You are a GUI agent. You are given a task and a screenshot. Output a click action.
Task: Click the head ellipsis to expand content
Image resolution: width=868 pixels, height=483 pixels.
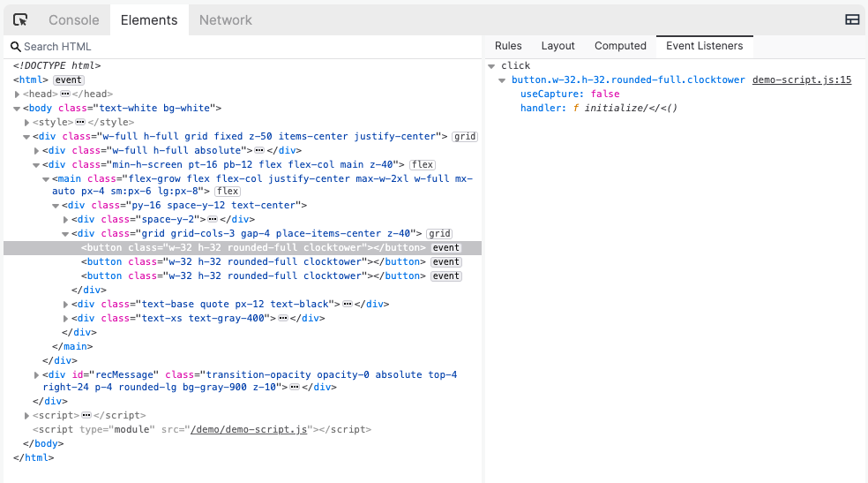pyautogui.click(x=65, y=94)
